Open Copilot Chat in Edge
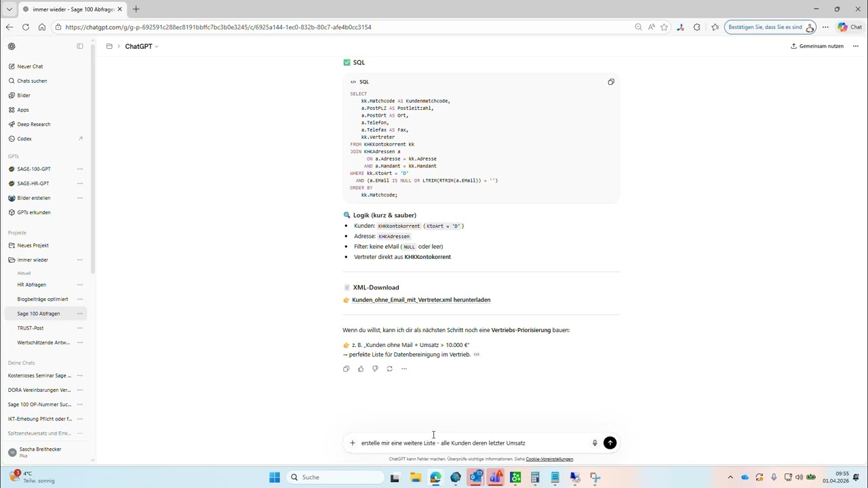The image size is (868, 488). pos(850,27)
